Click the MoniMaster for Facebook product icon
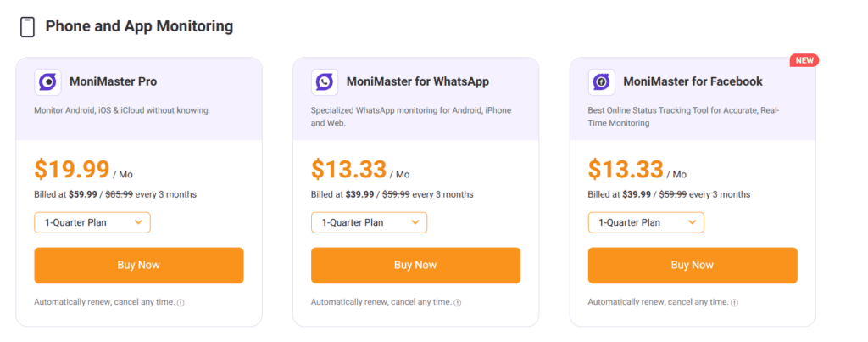The height and width of the screenshot is (342, 868). 601,82
